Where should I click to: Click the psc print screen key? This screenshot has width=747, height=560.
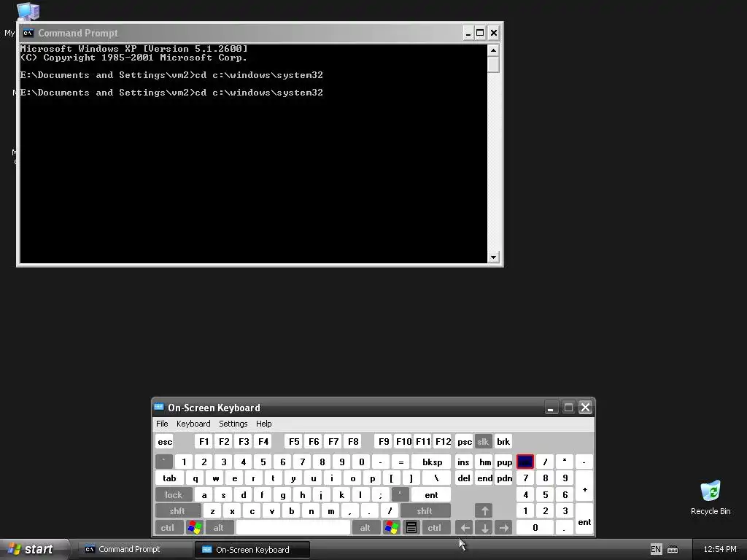pos(465,442)
